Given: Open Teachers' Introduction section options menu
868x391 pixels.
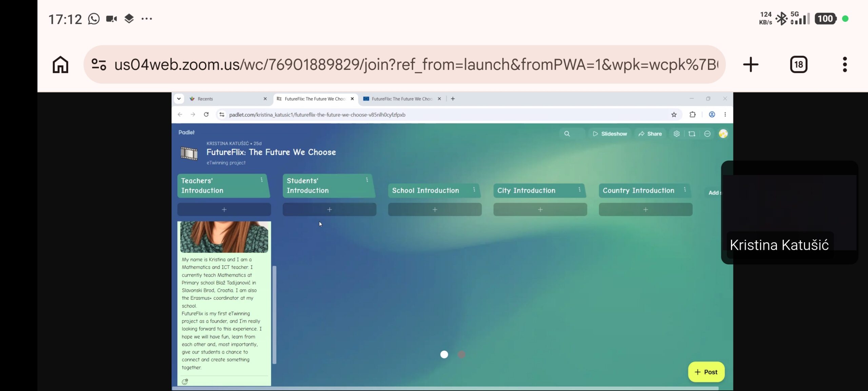Looking at the screenshot, I should [261, 180].
